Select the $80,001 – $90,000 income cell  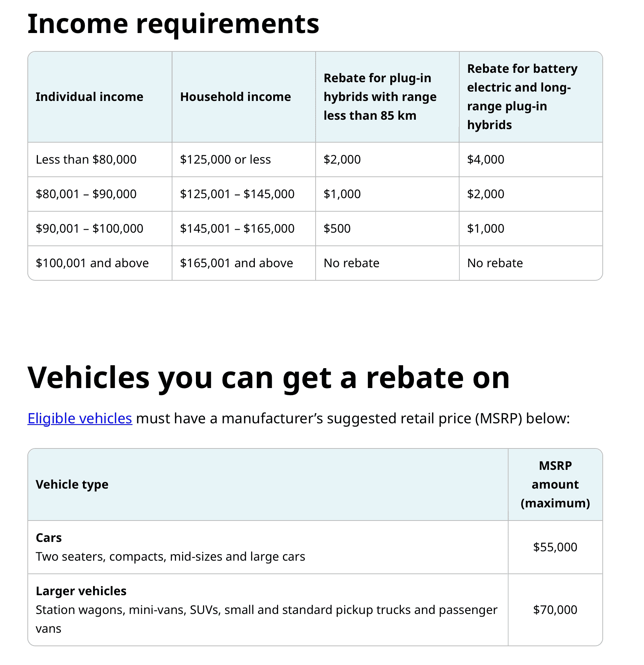click(86, 194)
